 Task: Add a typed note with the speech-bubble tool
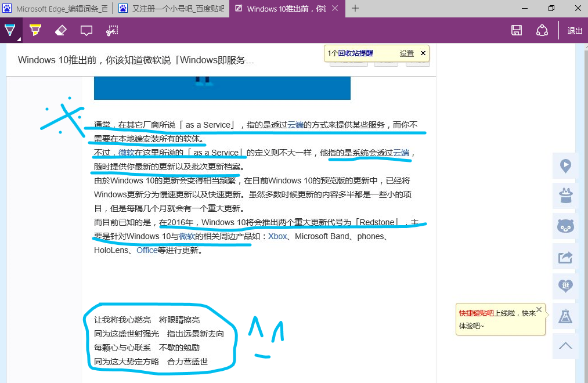[x=86, y=31]
